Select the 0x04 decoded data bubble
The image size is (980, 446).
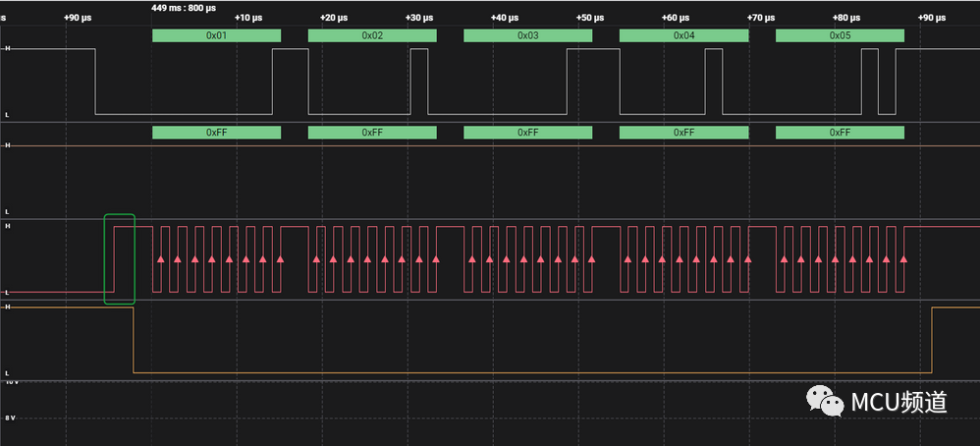point(683,35)
